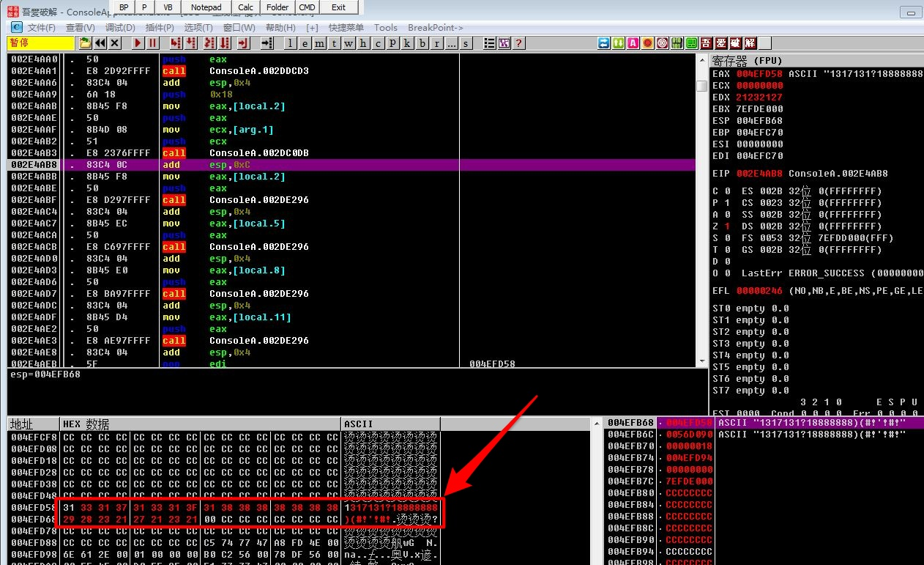This screenshot has height=565, width=924.
Task: Expand the Tools menu
Action: tap(386, 27)
